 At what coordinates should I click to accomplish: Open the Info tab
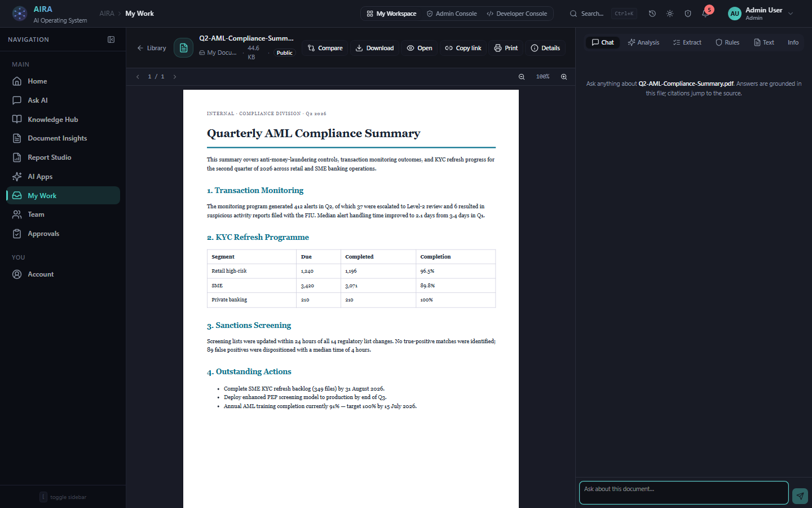(793, 42)
